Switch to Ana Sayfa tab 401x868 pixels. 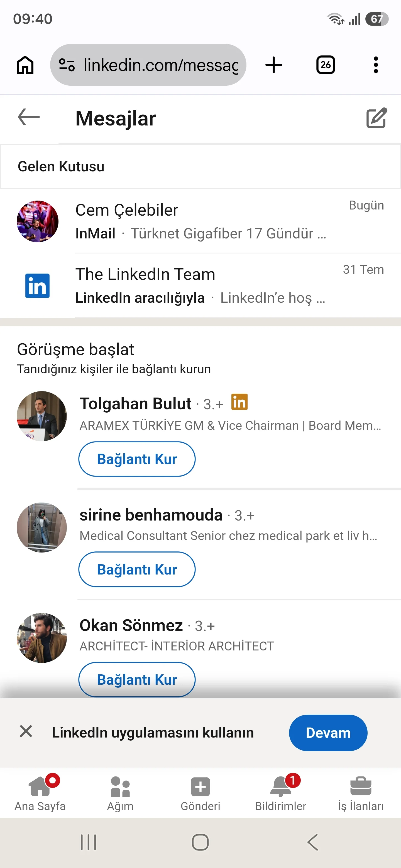click(40, 793)
